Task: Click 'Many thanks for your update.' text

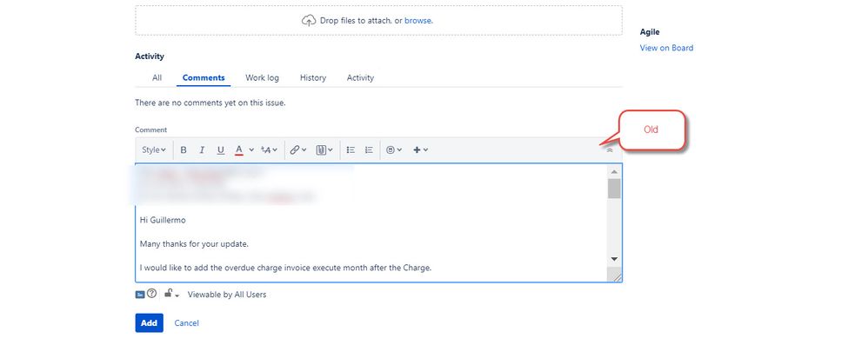Action: (193, 244)
